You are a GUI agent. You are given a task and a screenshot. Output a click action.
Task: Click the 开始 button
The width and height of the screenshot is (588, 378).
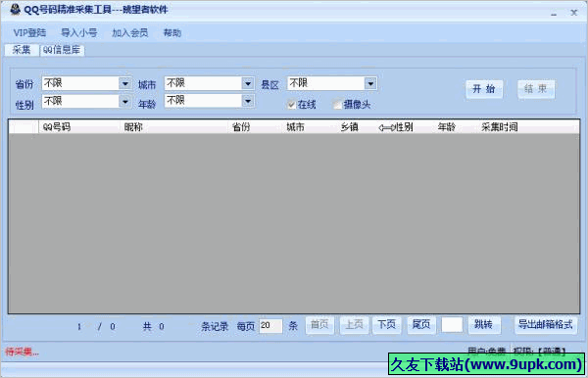coord(484,89)
